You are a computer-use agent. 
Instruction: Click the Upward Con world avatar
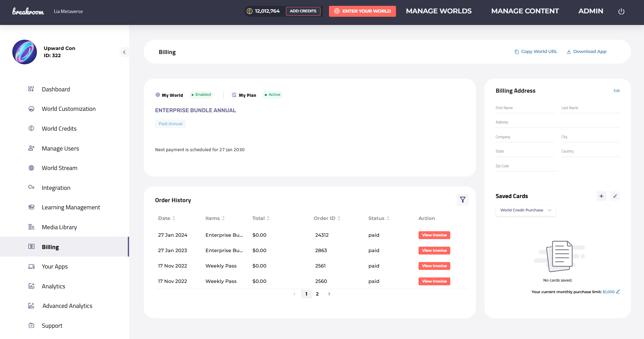coord(25,52)
